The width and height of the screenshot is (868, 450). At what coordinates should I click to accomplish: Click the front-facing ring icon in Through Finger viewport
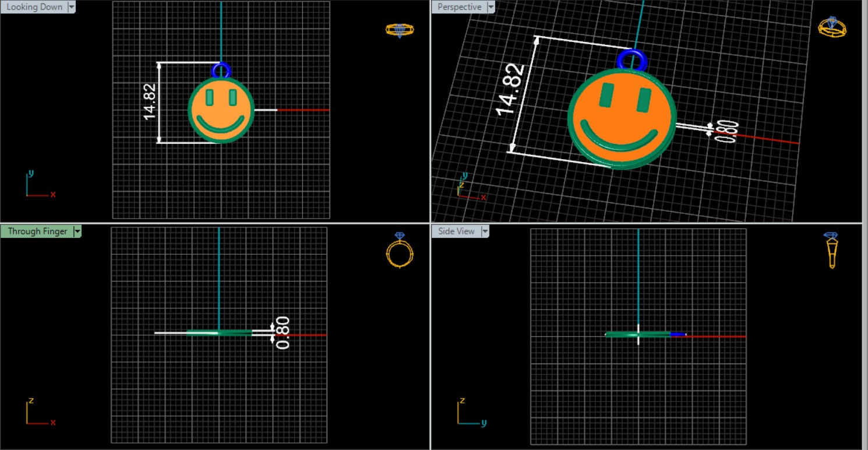400,251
